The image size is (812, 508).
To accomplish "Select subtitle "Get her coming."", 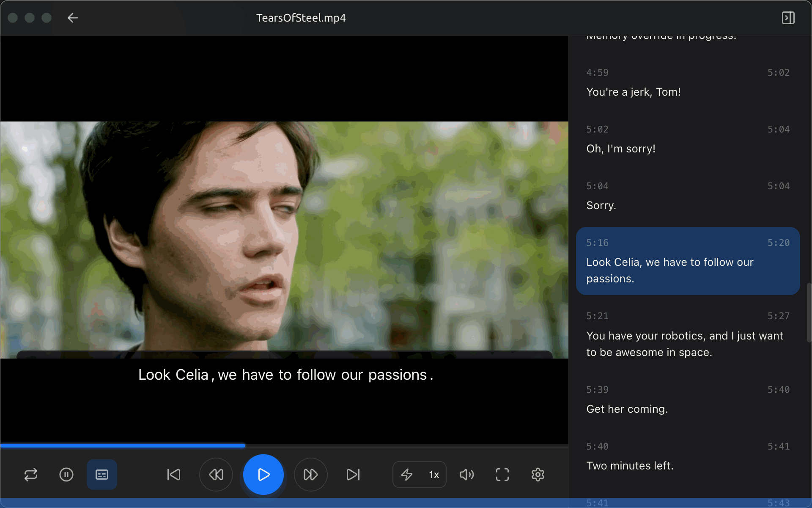I will [627, 409].
